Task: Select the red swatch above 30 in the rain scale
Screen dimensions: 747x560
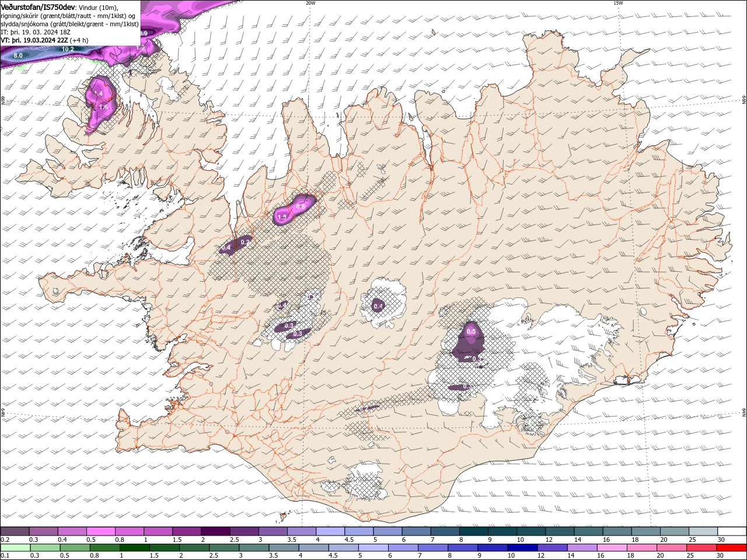Action: 732,548
